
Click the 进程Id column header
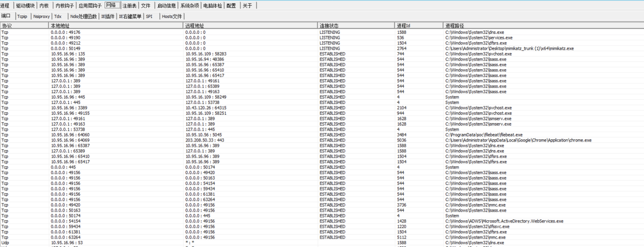[403, 25]
